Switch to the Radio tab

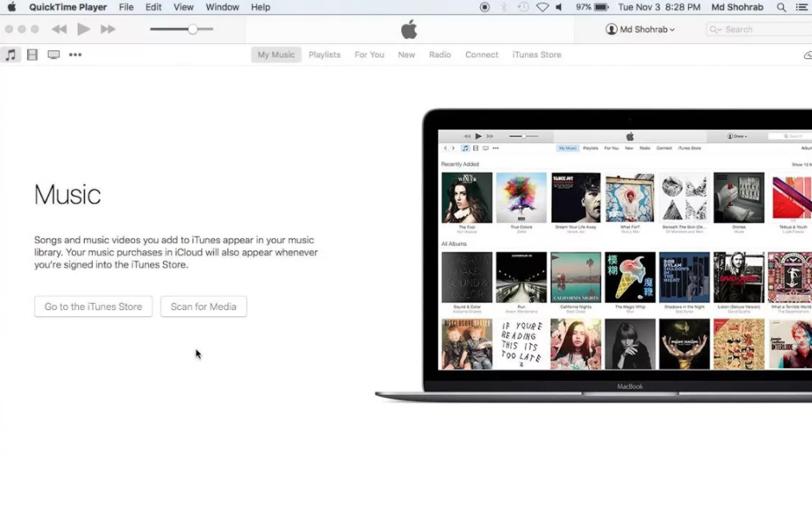coord(440,55)
